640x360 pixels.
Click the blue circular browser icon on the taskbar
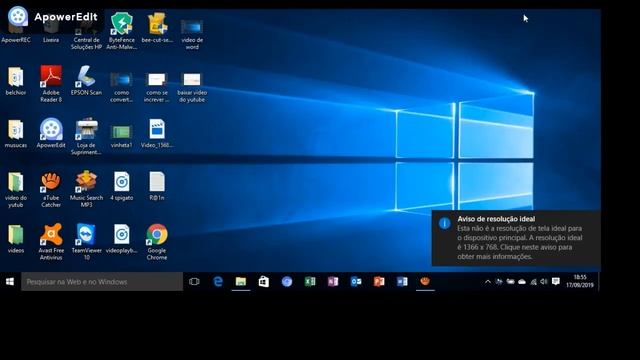coord(287,282)
